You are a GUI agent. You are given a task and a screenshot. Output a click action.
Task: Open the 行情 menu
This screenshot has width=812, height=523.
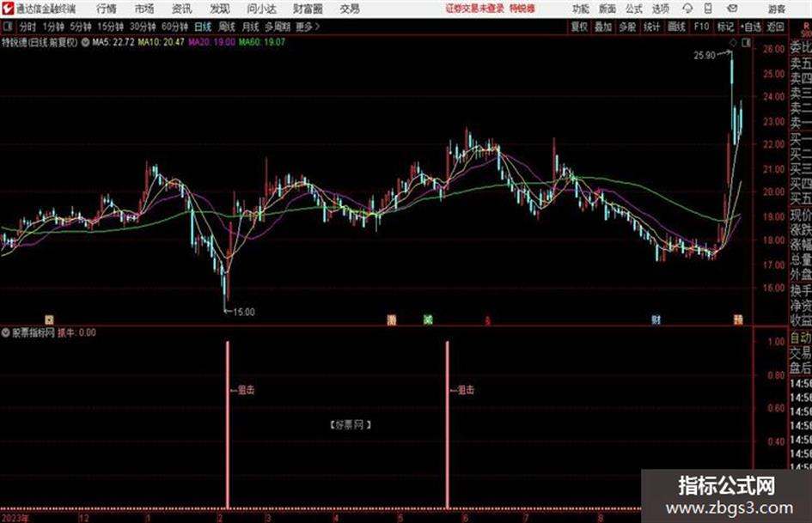click(x=107, y=9)
